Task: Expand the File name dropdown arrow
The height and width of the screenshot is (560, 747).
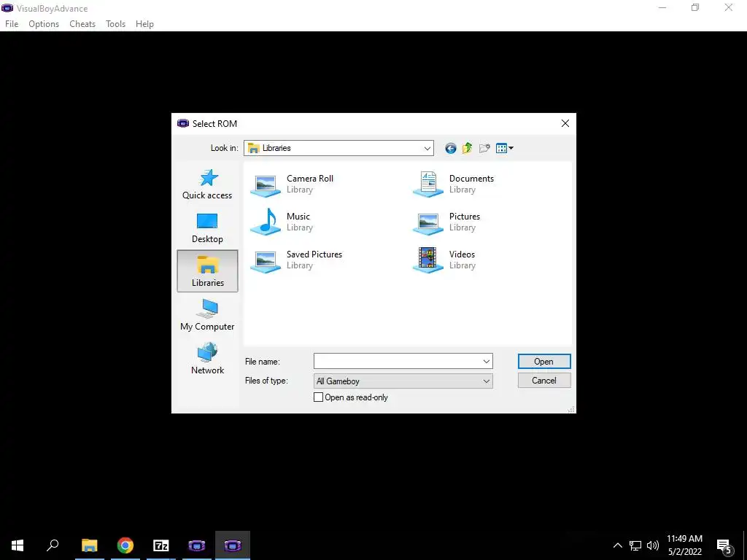Action: click(x=487, y=362)
